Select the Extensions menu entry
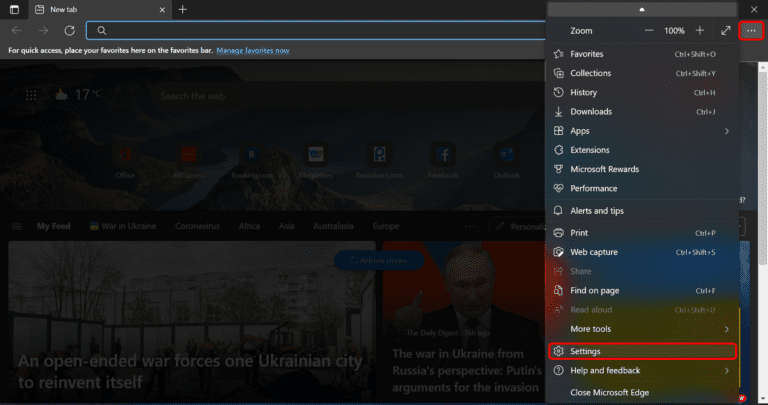Screen dimensions: 768x405 [x=642, y=150]
